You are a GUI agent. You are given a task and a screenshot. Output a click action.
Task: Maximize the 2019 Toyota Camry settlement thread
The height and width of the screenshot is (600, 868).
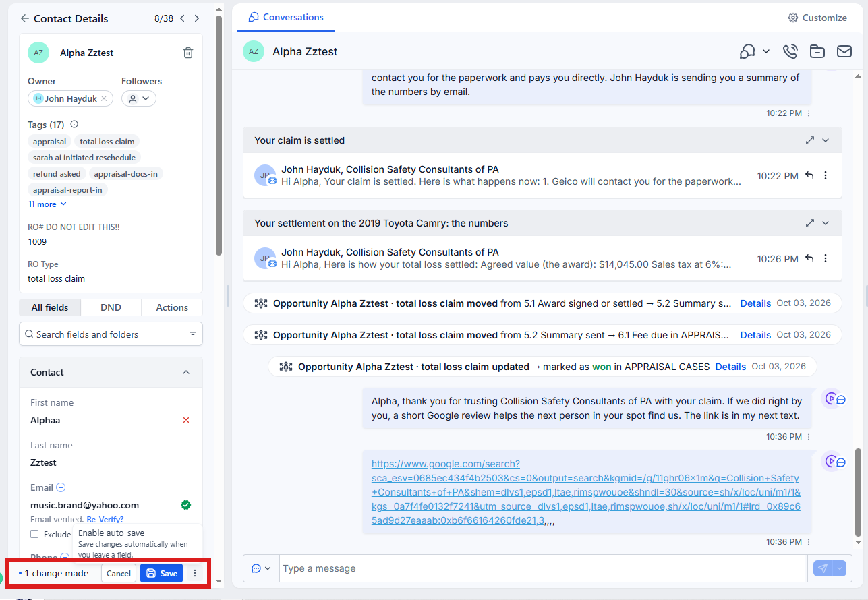(810, 223)
